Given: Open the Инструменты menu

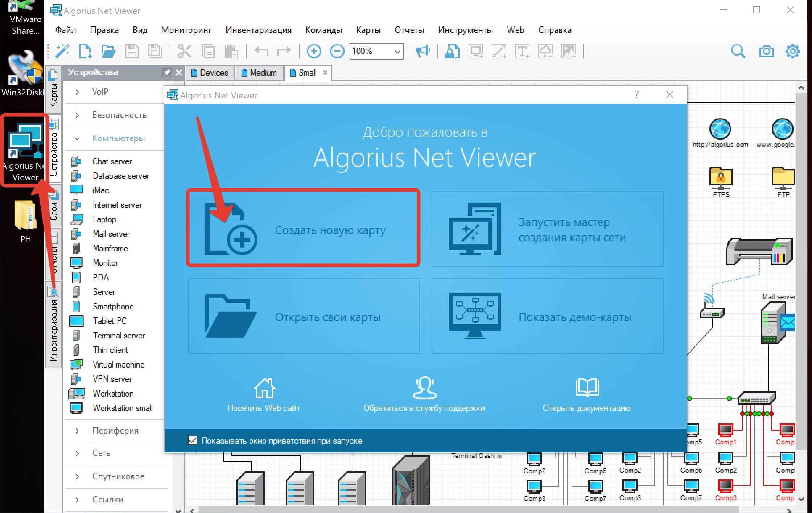Looking at the screenshot, I should click(465, 30).
